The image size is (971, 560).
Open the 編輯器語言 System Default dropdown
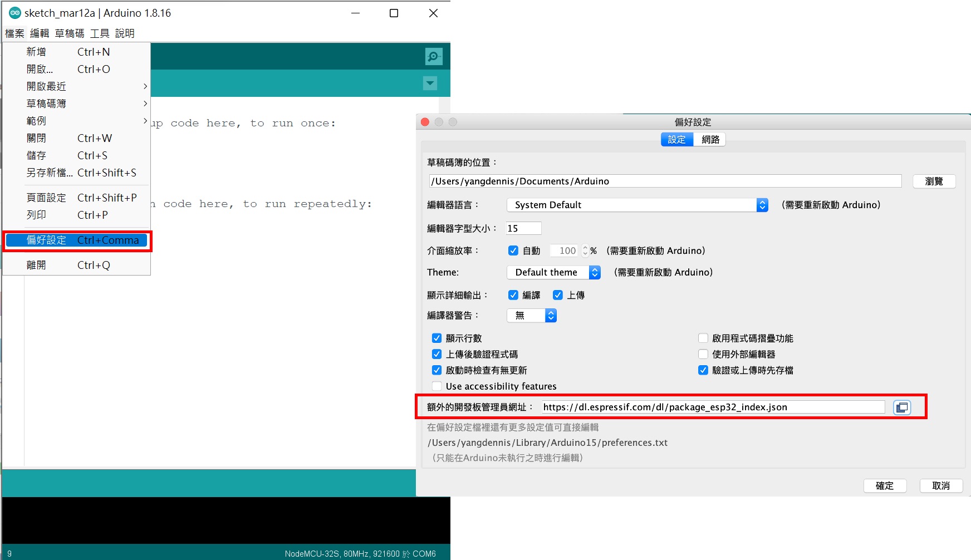pos(762,205)
